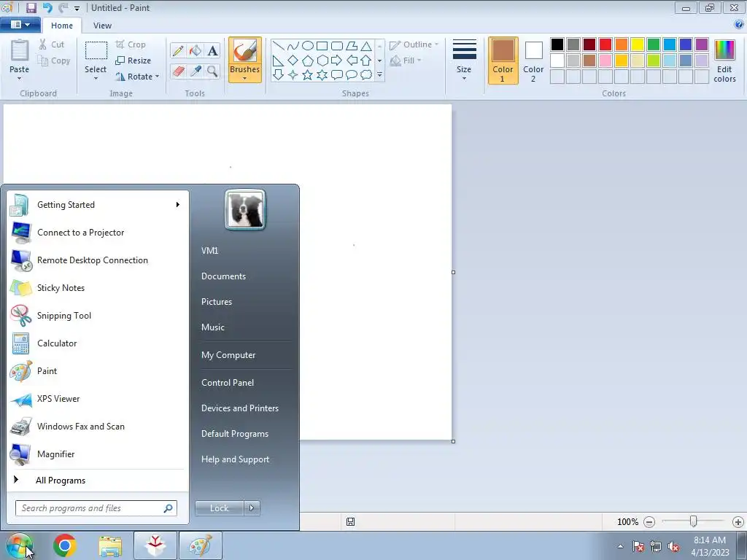747x560 pixels.
Task: Open Calculator from Start menu
Action: (98, 343)
